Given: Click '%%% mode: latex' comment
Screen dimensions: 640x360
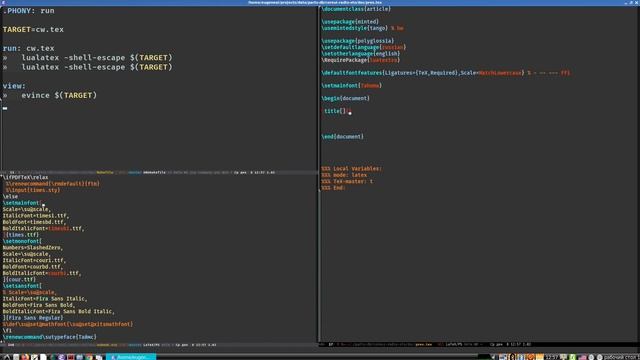Looking at the screenshot, I should pos(344,175).
